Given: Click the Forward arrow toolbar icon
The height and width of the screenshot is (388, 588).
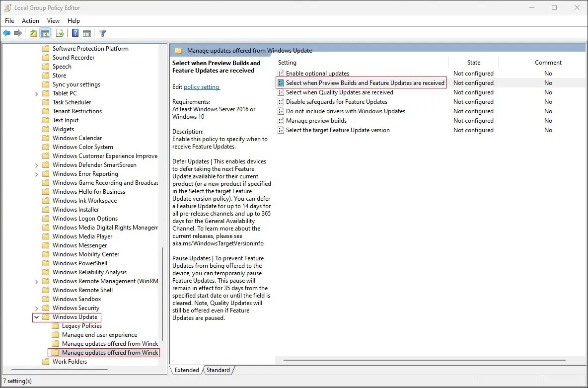Looking at the screenshot, I should pos(18,33).
